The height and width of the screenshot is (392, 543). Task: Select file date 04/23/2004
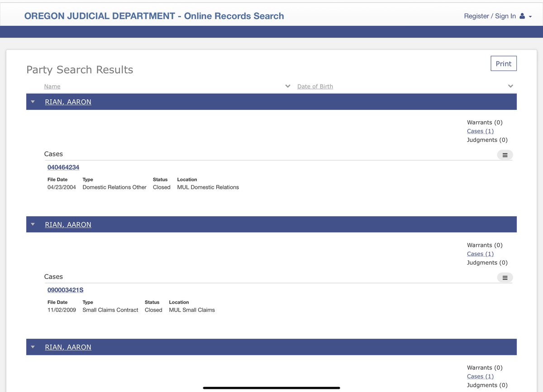click(62, 187)
